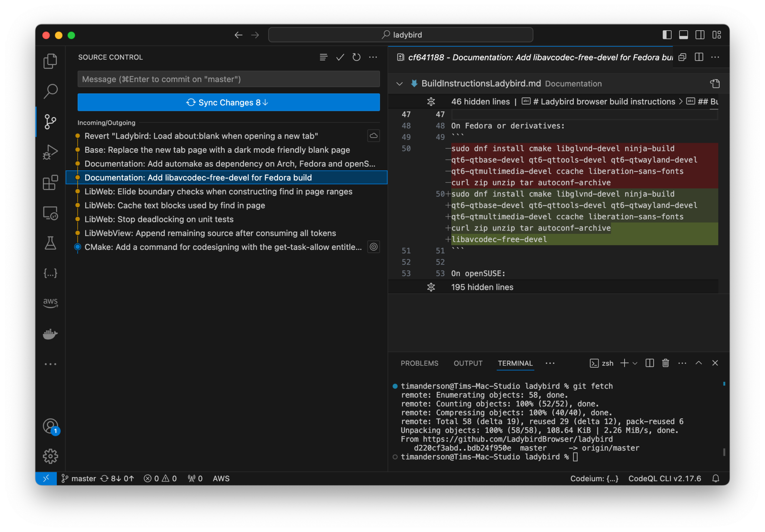Open the Explorer view in the activity bar
This screenshot has width=765, height=532.
(x=50, y=61)
